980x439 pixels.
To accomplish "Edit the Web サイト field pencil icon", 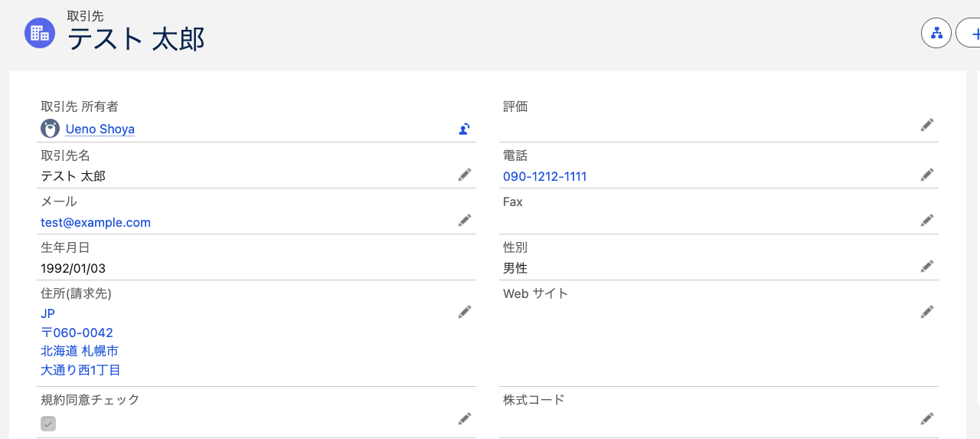I will point(927,312).
